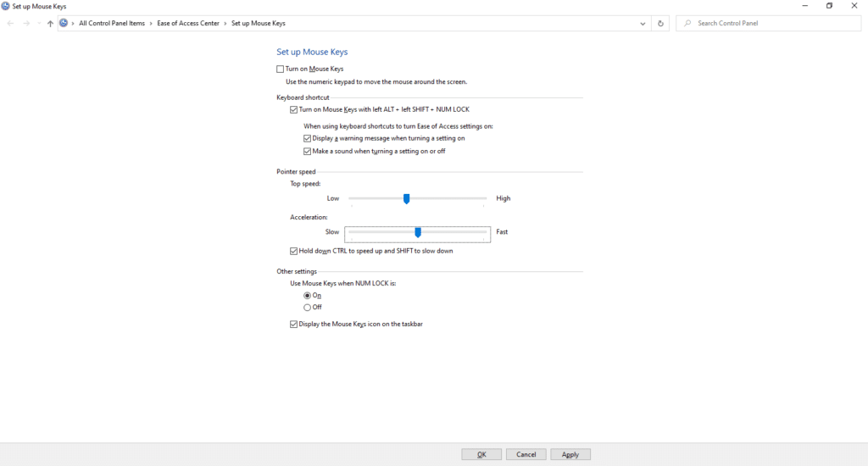This screenshot has height=466, width=868.
Task: Click the 'Other settings' section label
Action: [297, 271]
